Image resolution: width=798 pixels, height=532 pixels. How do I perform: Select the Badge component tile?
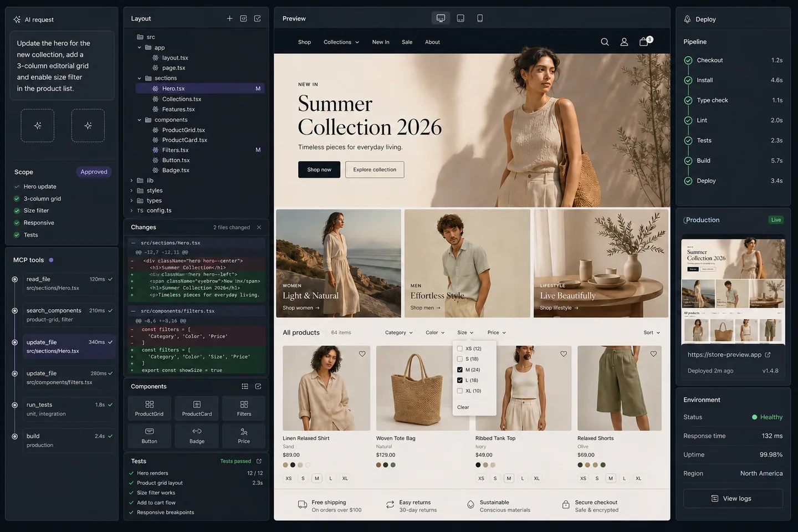tap(197, 436)
